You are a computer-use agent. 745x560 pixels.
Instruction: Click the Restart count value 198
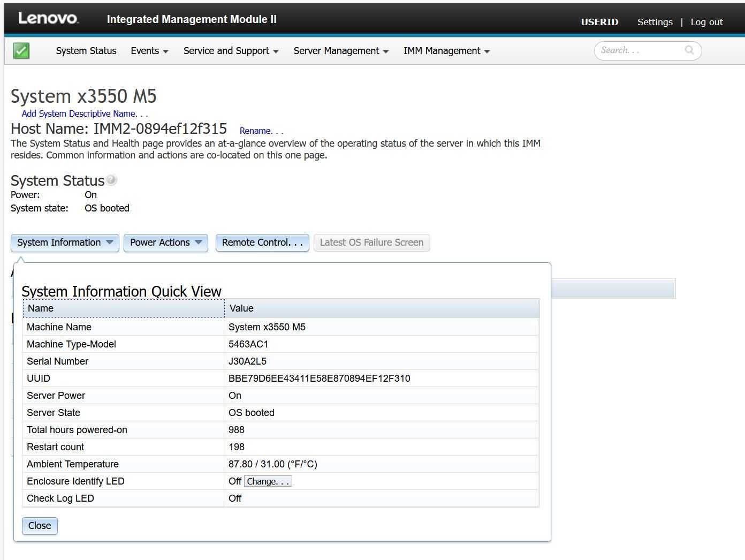[x=236, y=447]
